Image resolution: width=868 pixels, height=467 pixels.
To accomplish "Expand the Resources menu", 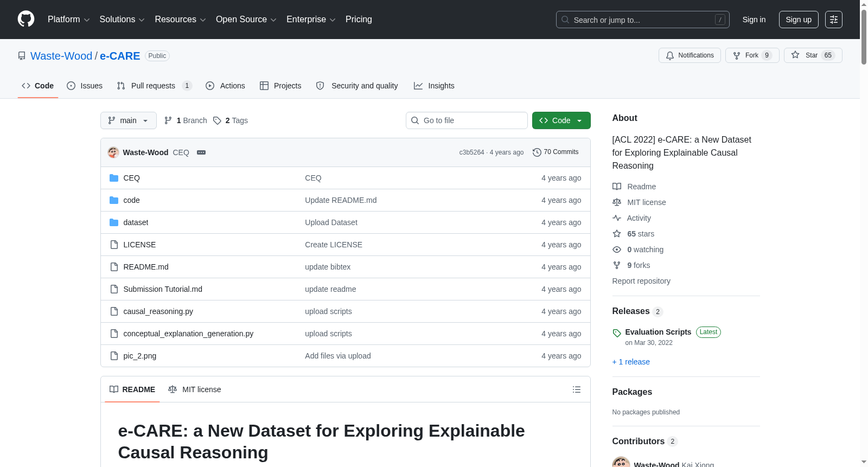I will pyautogui.click(x=181, y=20).
